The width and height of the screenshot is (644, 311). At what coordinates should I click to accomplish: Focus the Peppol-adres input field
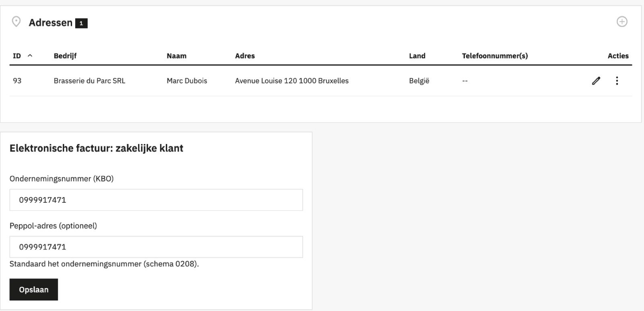156,247
